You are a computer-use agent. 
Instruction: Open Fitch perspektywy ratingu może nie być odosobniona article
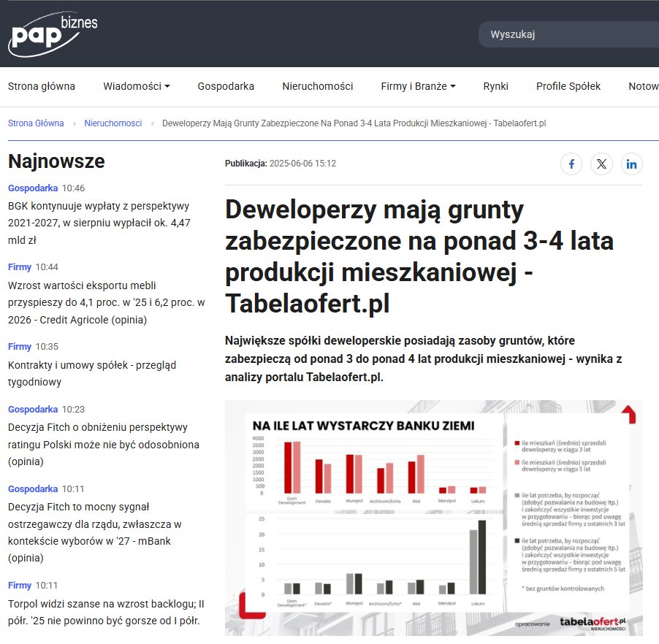pos(104,445)
